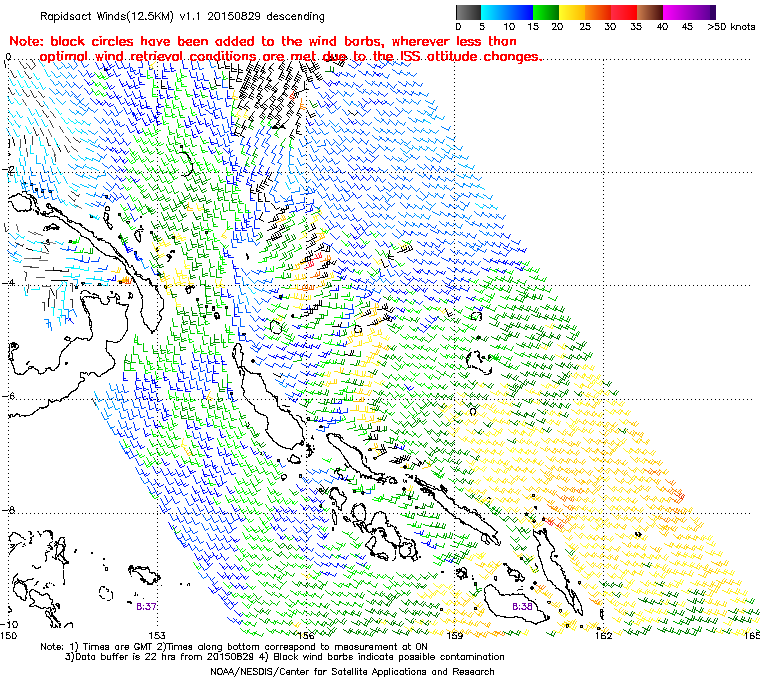This screenshot has width=760, height=688.
Task: Click the '156' longitude axis label
Action: pyautogui.click(x=306, y=635)
